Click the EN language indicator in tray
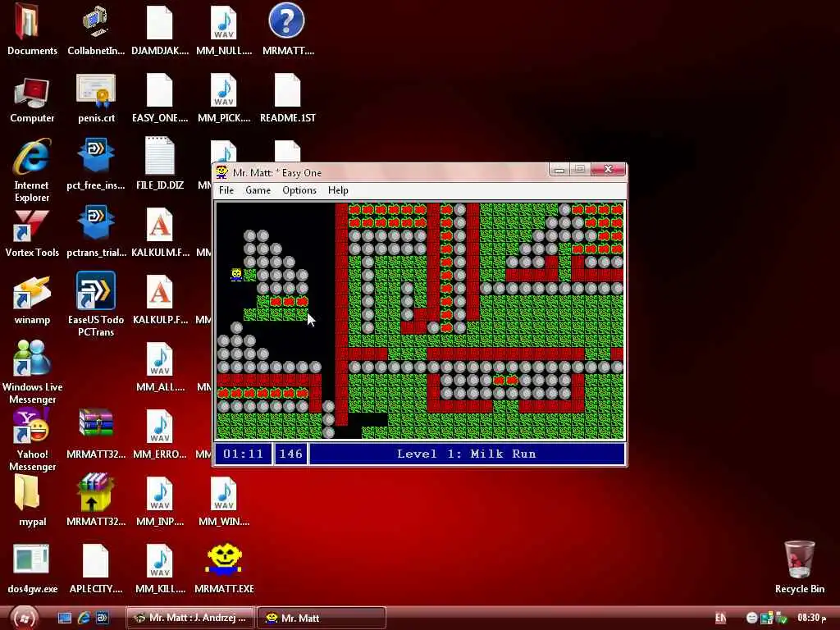 [720, 619]
